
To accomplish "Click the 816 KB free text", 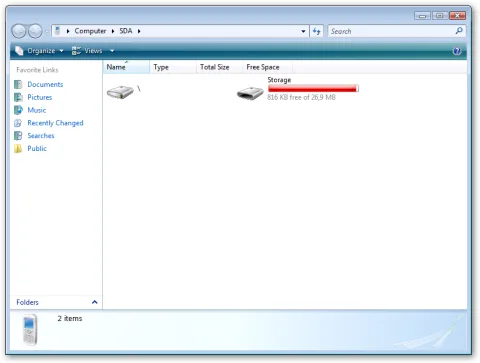I will point(301,97).
